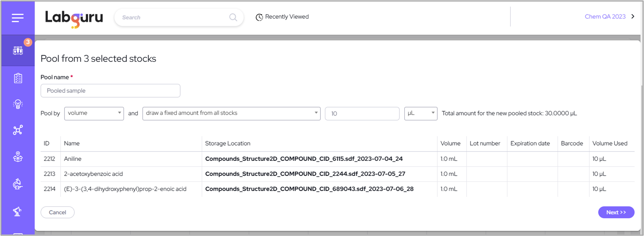644x236 pixels.
Task: Click the Labguru logo
Action: click(x=74, y=18)
